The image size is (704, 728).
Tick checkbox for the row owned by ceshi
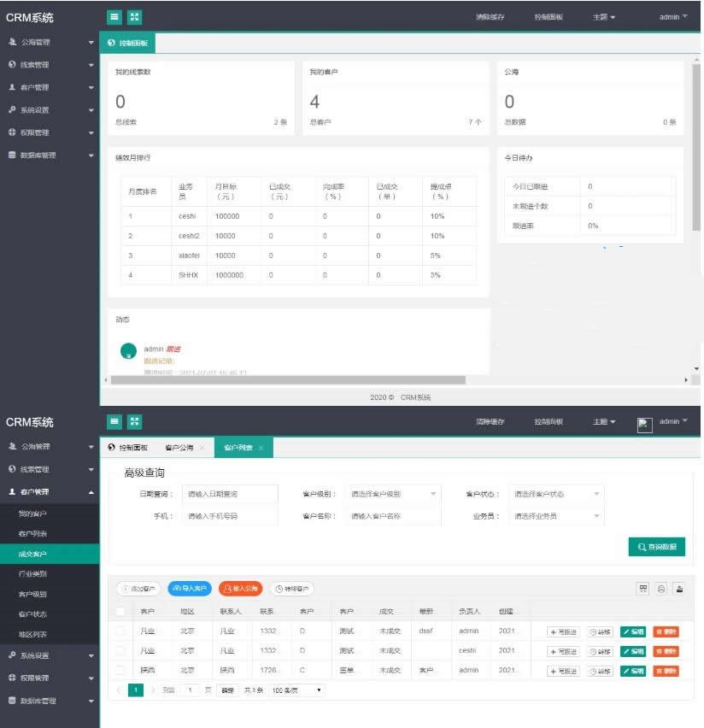tap(120, 650)
